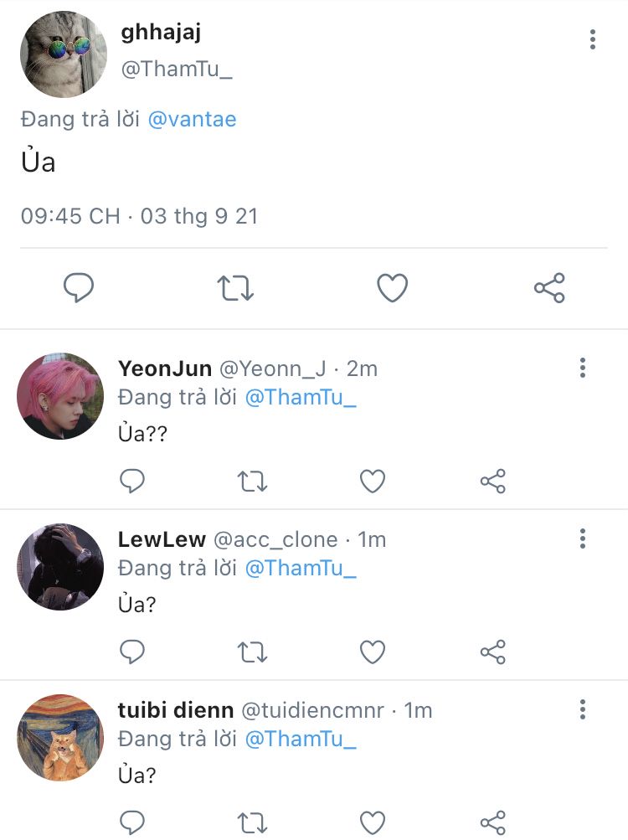View ghhajaj's cat profile picture
Screen dimensions: 628x840
pos(64,54)
